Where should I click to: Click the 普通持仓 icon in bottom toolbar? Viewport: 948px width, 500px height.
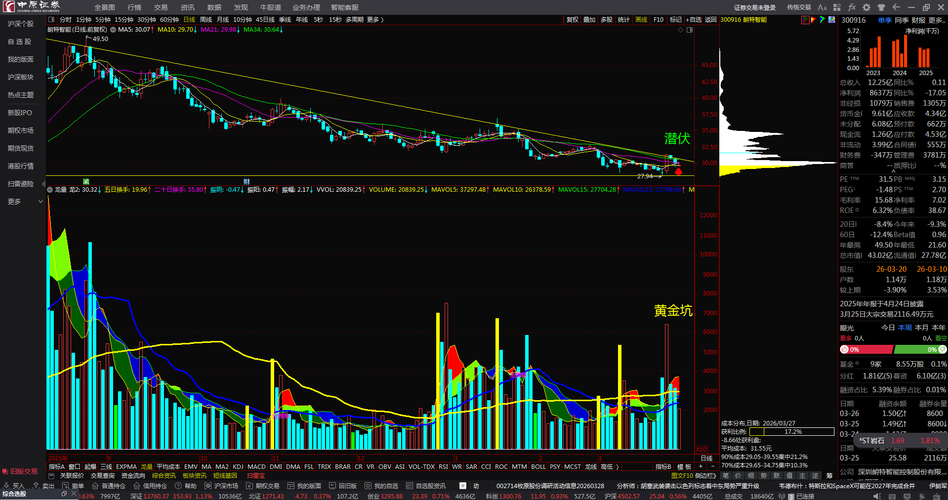coord(96,486)
